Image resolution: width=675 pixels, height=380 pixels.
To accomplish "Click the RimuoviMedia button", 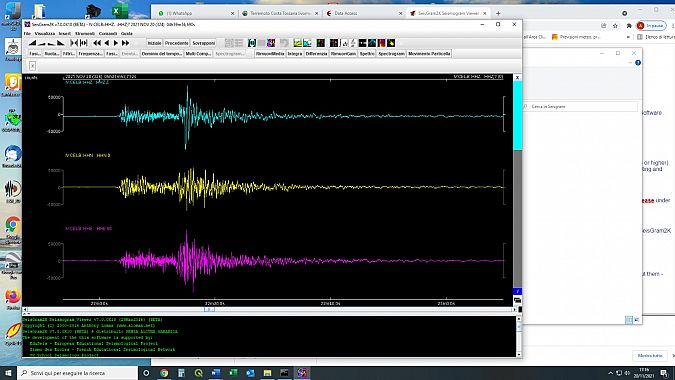I will pos(270,54).
